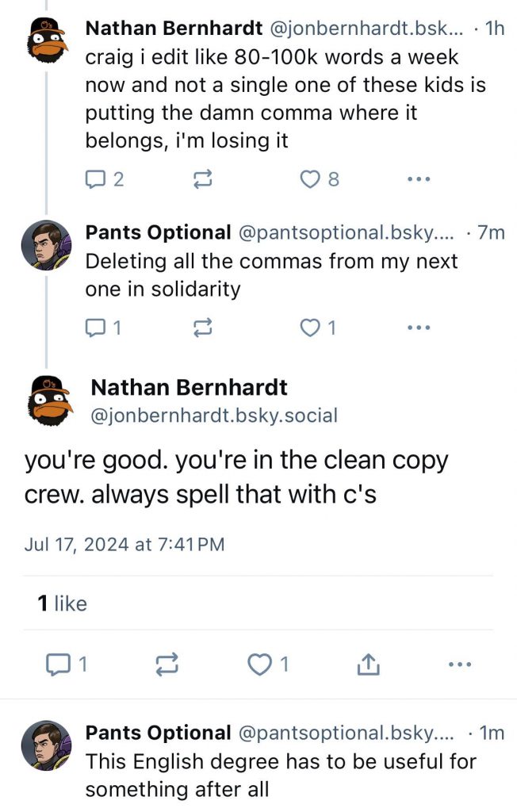View who liked via '1 like'

click(62, 603)
